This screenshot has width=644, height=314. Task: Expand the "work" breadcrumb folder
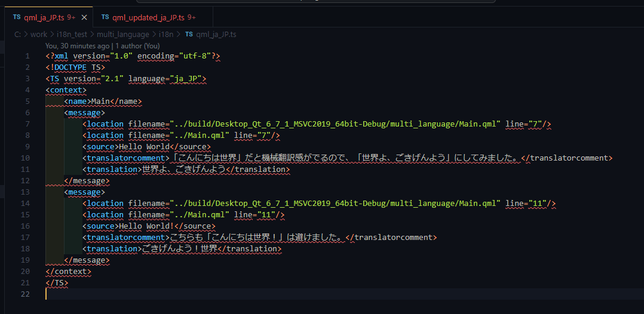(39, 34)
